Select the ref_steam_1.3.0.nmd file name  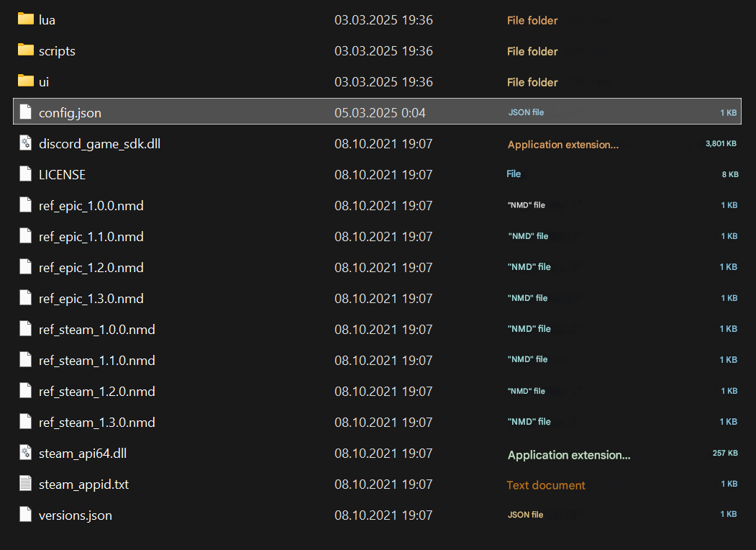(x=97, y=423)
